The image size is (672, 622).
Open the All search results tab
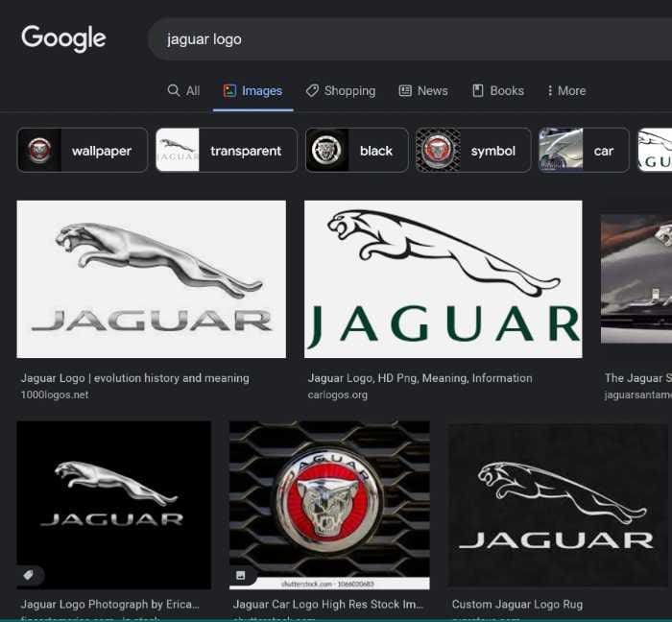click(x=183, y=90)
